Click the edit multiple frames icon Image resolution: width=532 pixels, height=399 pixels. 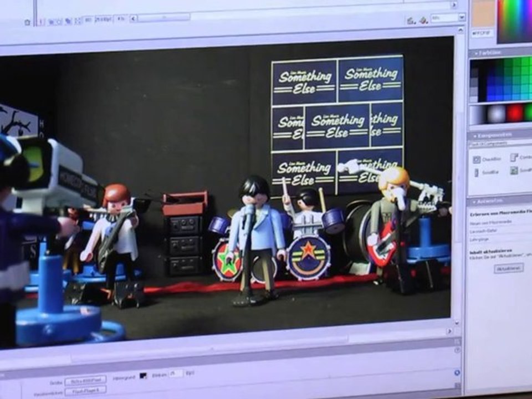click(68, 22)
